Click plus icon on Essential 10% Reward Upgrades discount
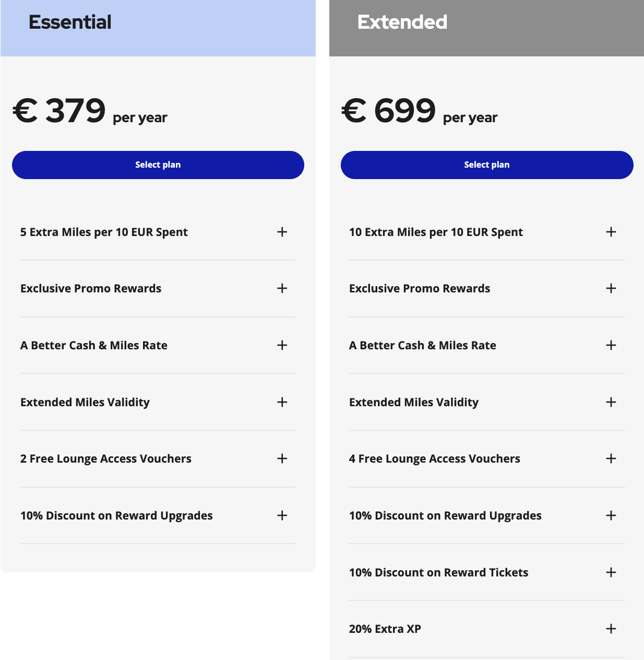Viewport: 644px width, 660px height. 282,515
